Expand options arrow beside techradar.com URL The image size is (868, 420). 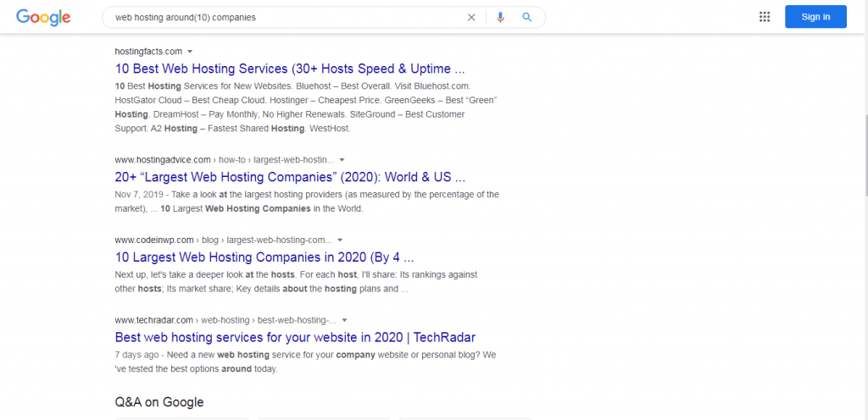point(344,320)
